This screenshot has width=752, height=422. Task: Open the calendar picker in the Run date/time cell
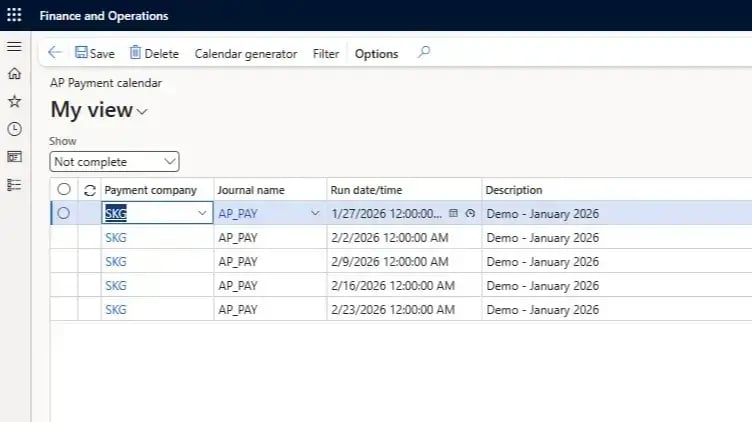tap(453, 213)
